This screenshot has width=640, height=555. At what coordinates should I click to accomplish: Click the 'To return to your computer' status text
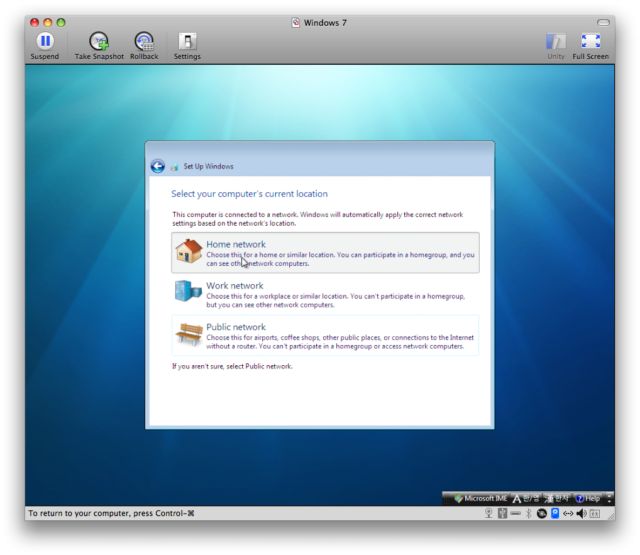point(111,513)
